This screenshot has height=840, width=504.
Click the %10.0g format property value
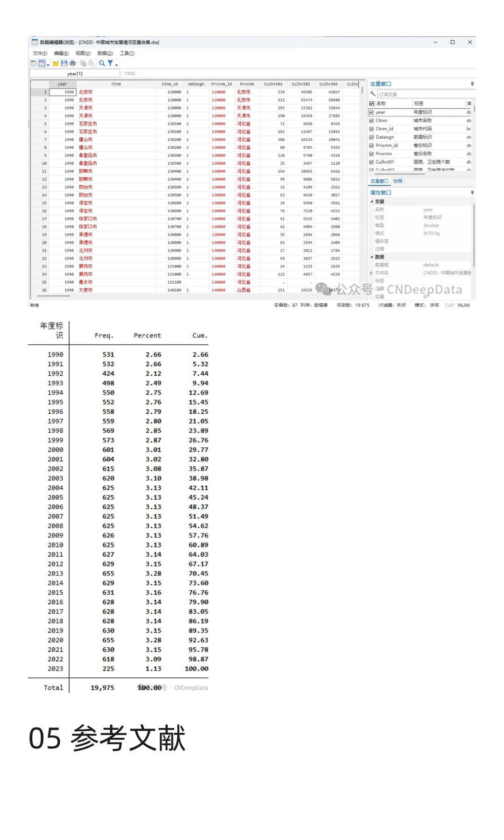point(446,233)
